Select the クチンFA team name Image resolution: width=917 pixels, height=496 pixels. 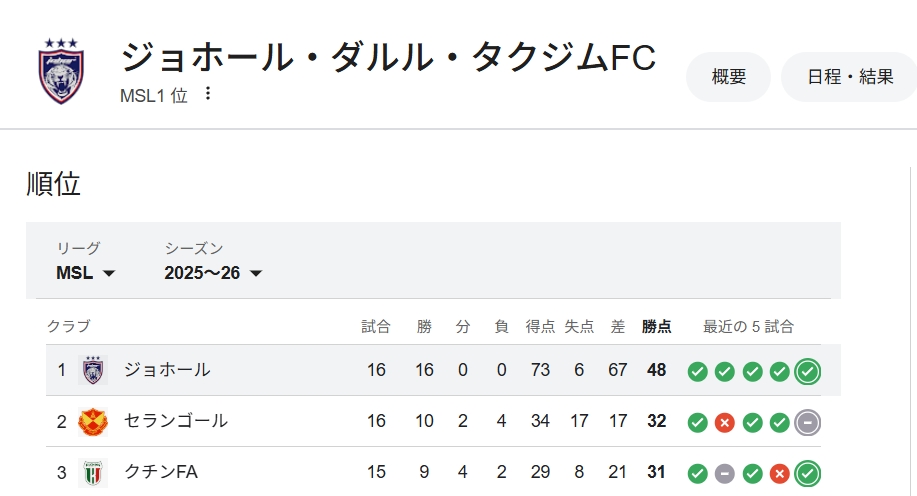click(161, 472)
